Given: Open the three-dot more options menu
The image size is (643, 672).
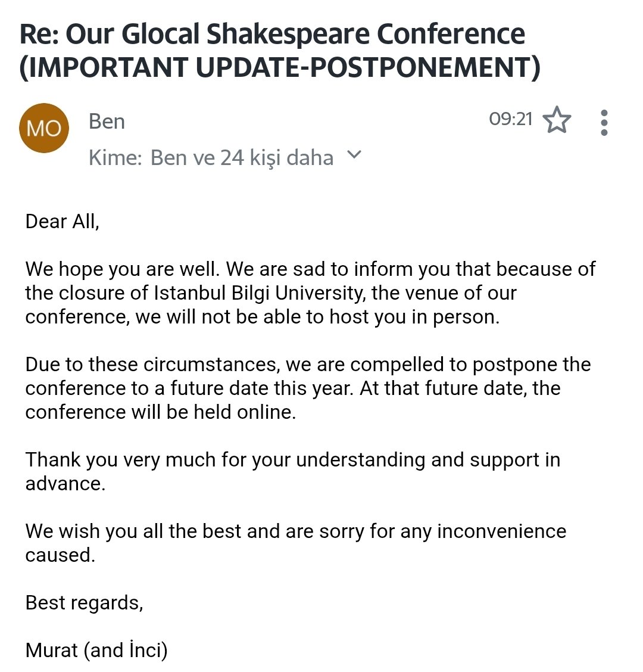Looking at the screenshot, I should click(x=604, y=123).
